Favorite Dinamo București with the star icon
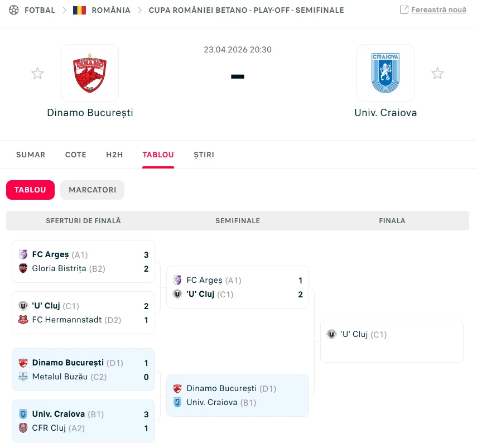 37,73
